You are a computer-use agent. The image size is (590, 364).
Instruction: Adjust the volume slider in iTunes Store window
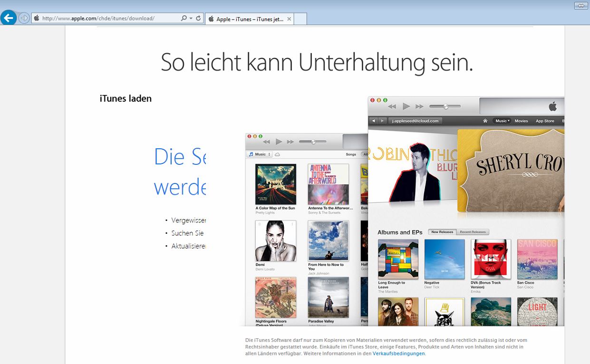pyautogui.click(x=445, y=106)
